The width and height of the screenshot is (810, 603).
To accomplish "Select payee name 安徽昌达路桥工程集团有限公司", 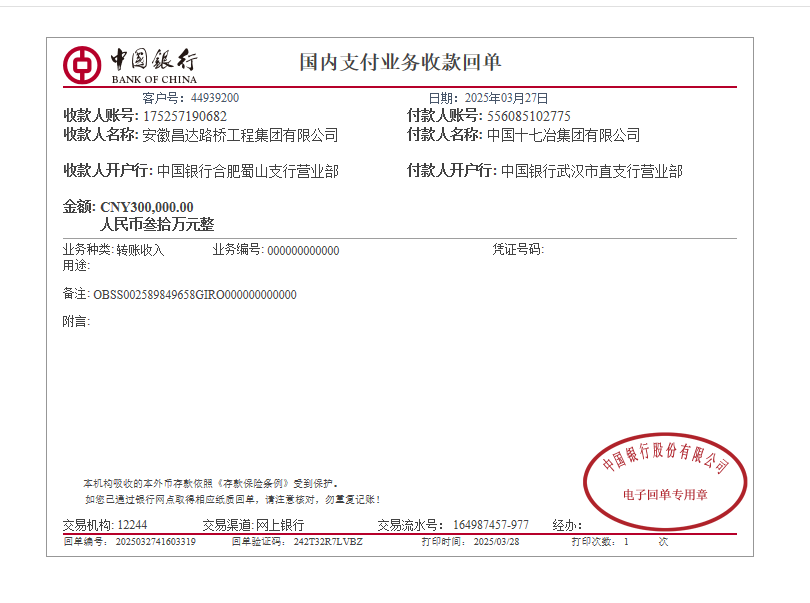I will coord(240,135).
